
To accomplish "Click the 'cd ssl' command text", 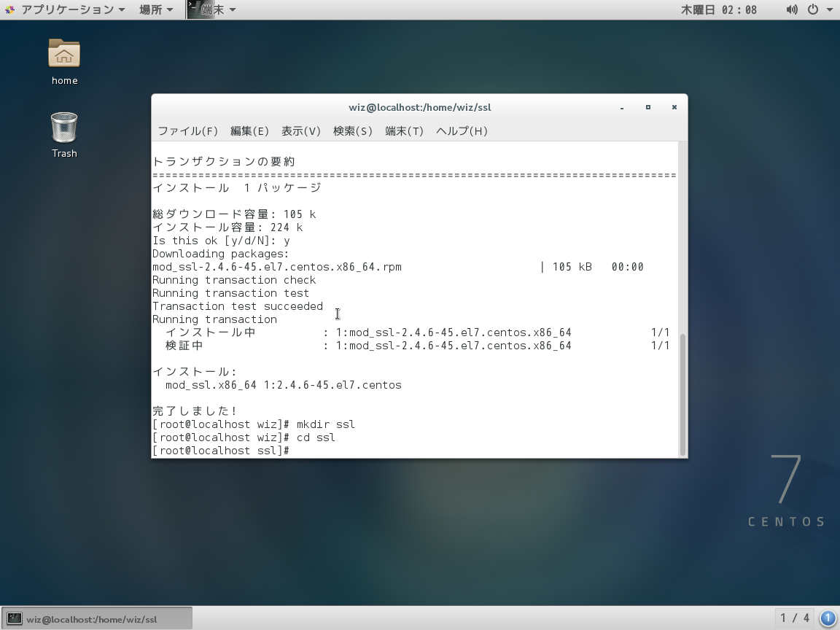I will pyautogui.click(x=316, y=437).
